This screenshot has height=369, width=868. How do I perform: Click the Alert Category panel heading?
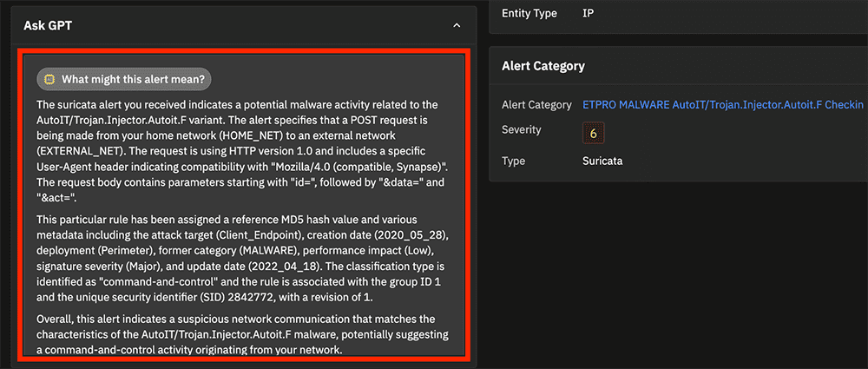(543, 66)
